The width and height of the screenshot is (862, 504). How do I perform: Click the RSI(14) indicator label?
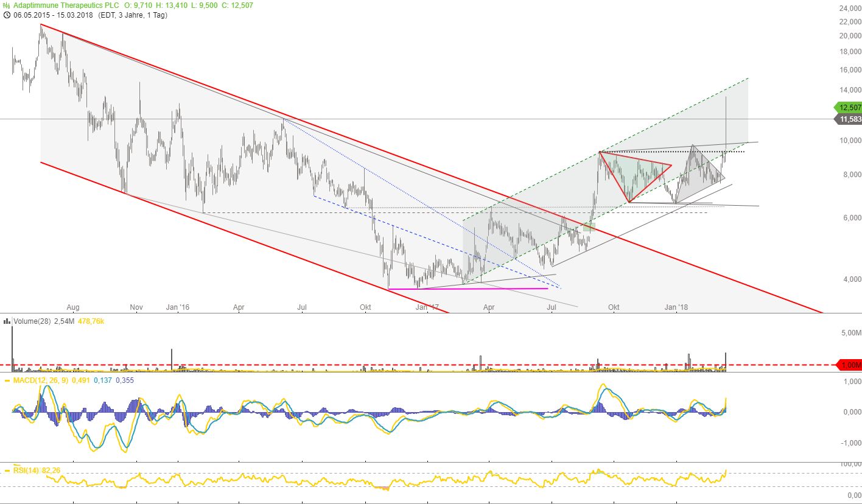point(26,471)
